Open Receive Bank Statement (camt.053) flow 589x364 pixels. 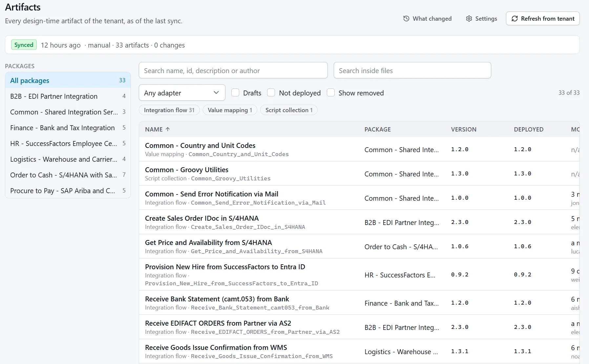[217, 299]
